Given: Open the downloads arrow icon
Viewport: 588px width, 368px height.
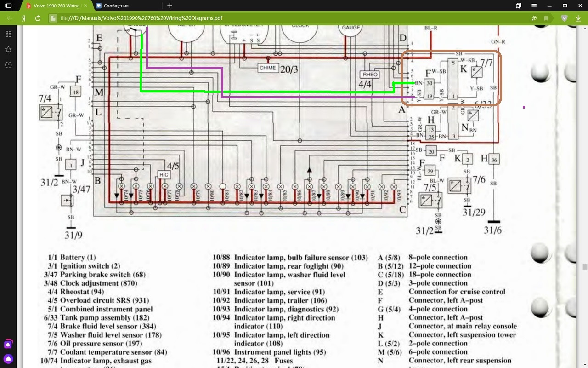Looking at the screenshot, I should 578,18.
